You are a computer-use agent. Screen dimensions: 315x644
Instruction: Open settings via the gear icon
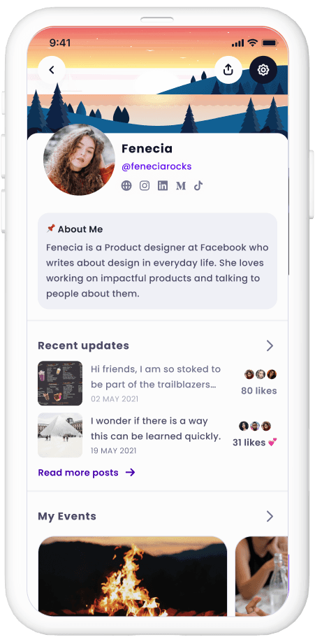(x=263, y=70)
